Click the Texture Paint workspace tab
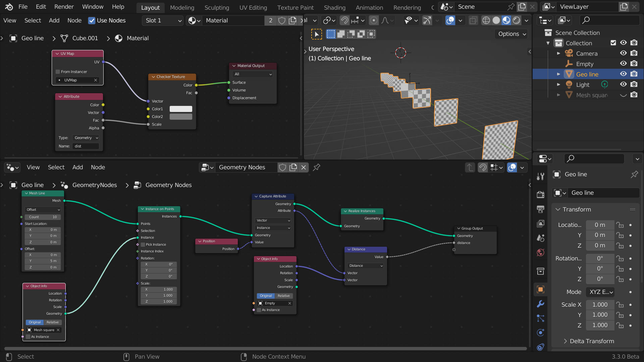This screenshot has height=362, width=644. [295, 6]
